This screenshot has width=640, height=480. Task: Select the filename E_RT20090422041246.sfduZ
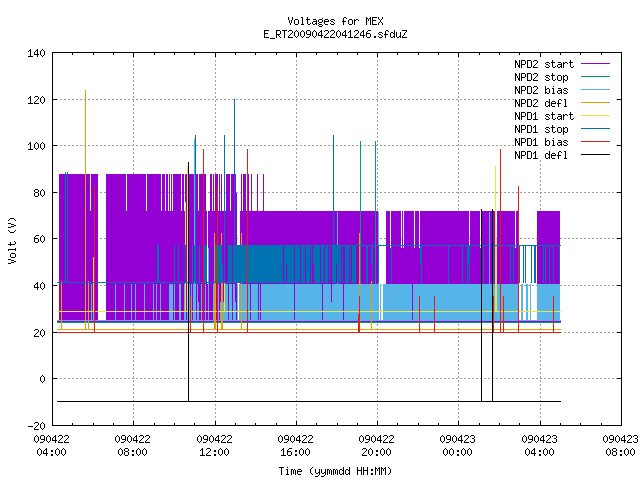(x=335, y=34)
